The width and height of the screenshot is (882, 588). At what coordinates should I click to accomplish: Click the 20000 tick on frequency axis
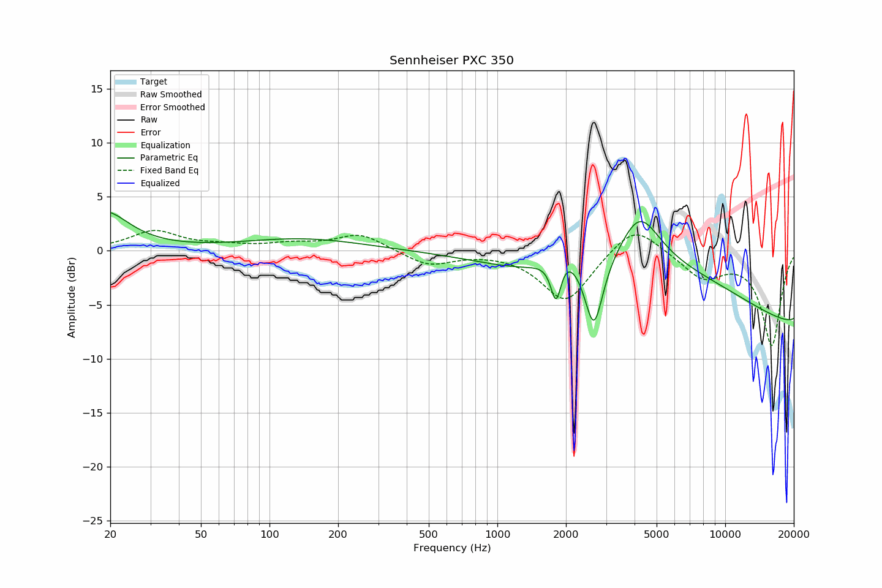794,534
